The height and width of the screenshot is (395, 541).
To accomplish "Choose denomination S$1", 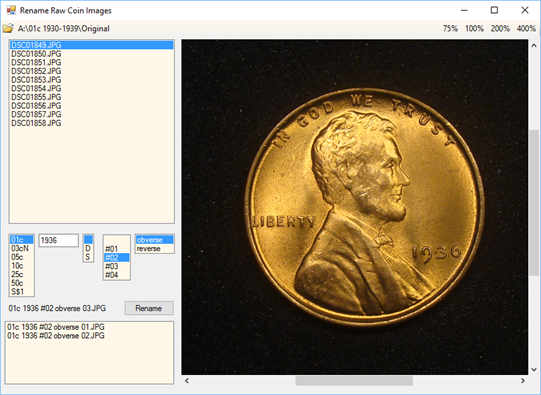I will [x=21, y=292].
